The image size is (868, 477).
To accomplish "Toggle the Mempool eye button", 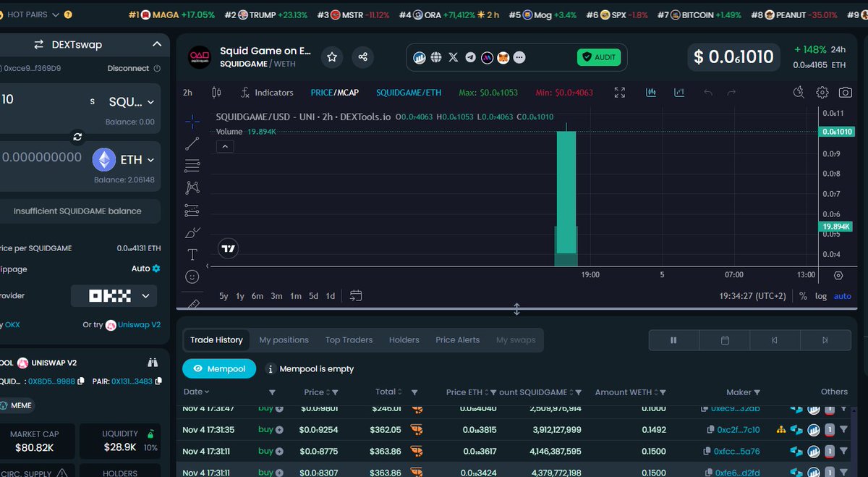I will point(218,368).
